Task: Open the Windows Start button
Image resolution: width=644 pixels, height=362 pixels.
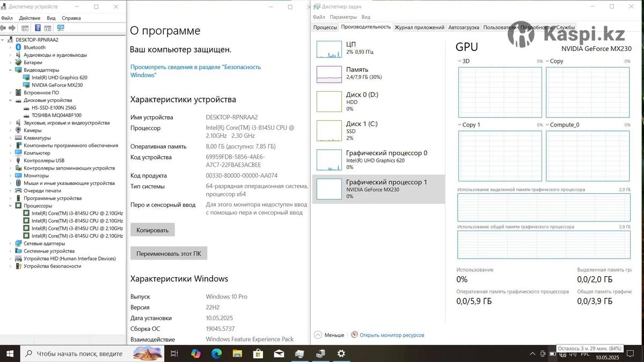Action: point(10,353)
